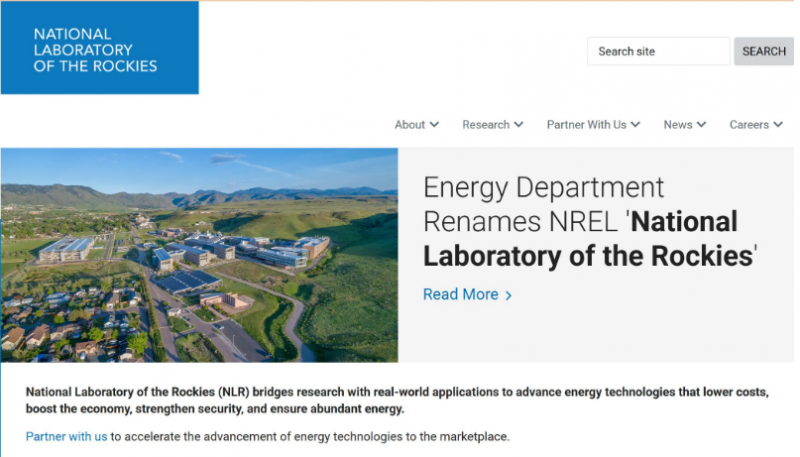Click the right arrow beside Read More
Image resolution: width=800 pixels, height=457 pixels.
[x=508, y=295]
